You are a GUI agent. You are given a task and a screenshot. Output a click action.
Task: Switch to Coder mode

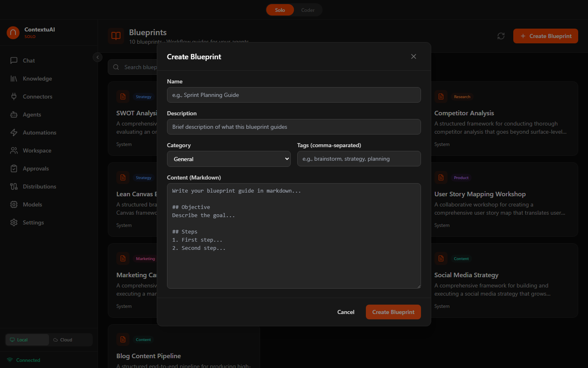[308, 10]
